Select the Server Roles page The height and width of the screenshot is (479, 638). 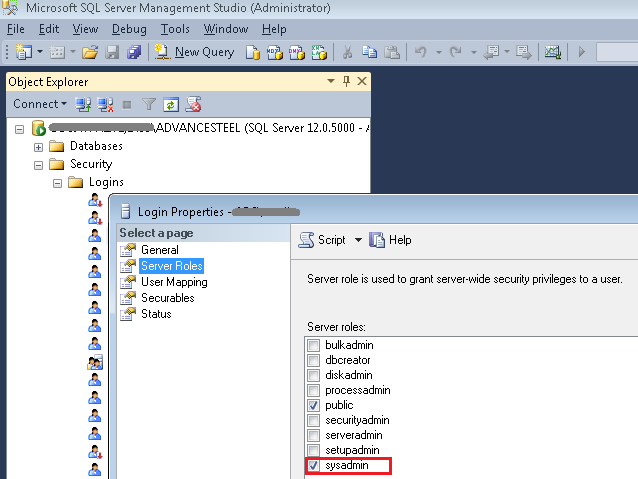[171, 266]
